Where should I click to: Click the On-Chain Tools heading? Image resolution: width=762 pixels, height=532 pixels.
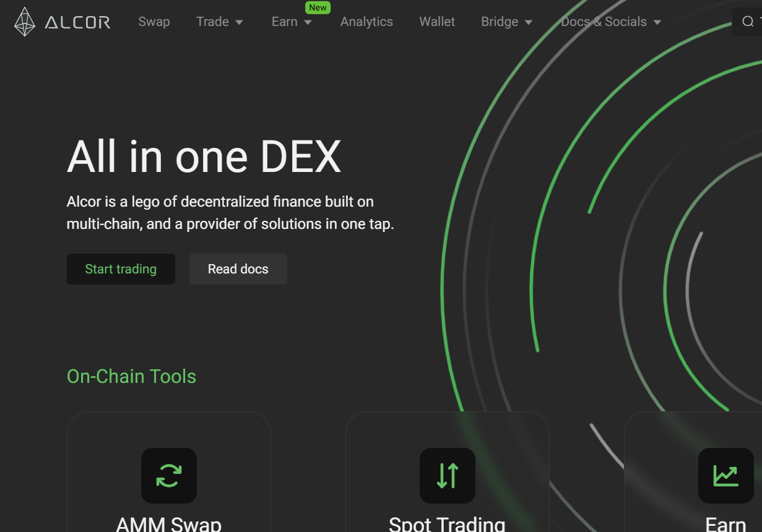131,376
